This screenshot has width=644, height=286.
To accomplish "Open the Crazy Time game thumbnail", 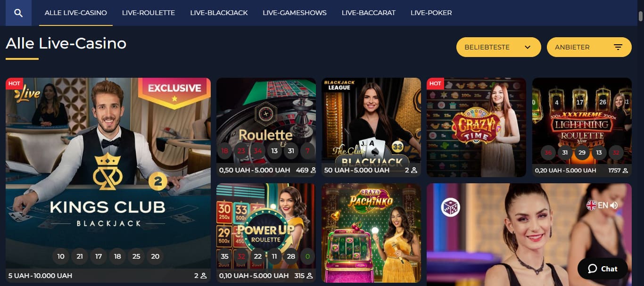I will [476, 127].
